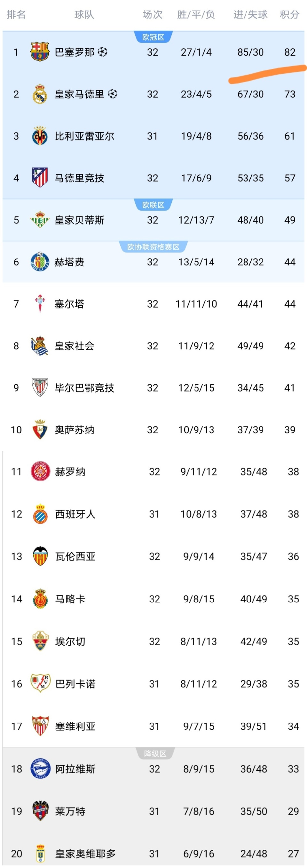Click the Alavés club crest

[40, 768]
